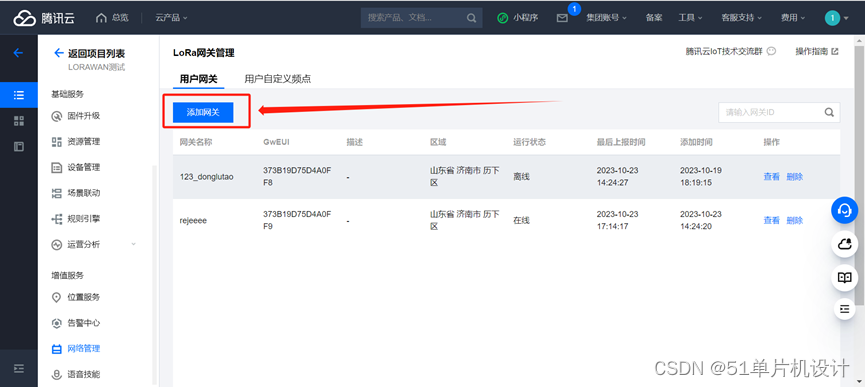Click 查看 for gateway rejeeee
The width and height of the screenshot is (865, 387).
(x=771, y=221)
